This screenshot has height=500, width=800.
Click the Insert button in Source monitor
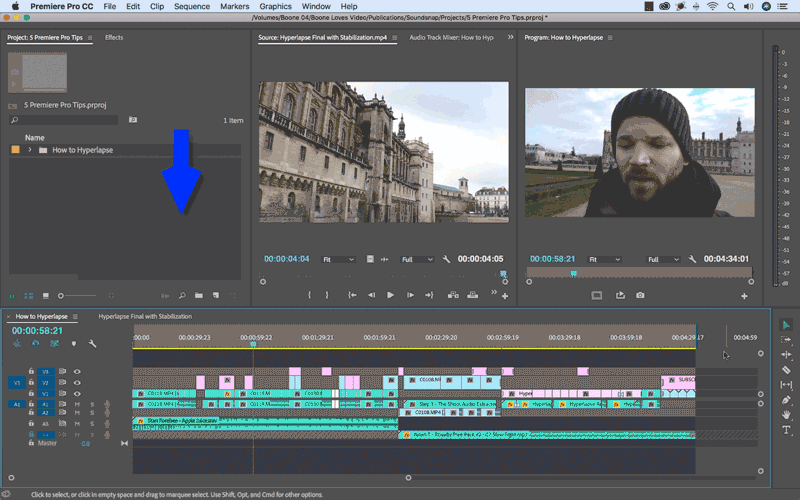coord(453,295)
